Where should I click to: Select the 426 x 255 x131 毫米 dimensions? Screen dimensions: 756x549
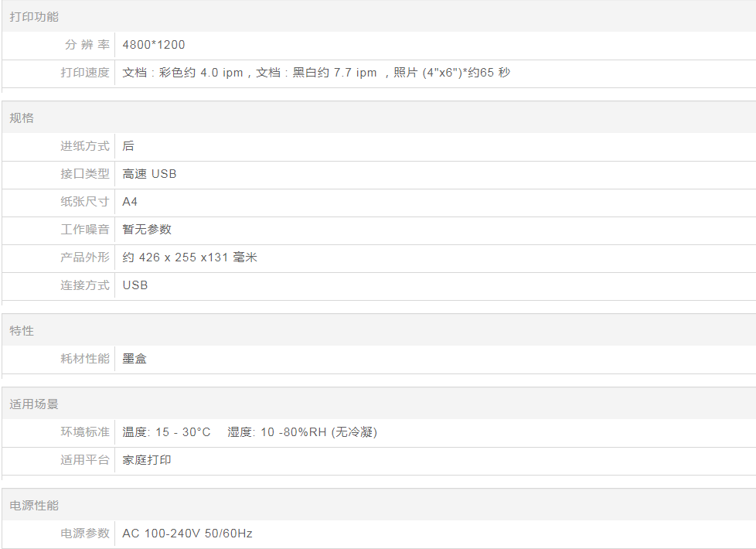189,257
